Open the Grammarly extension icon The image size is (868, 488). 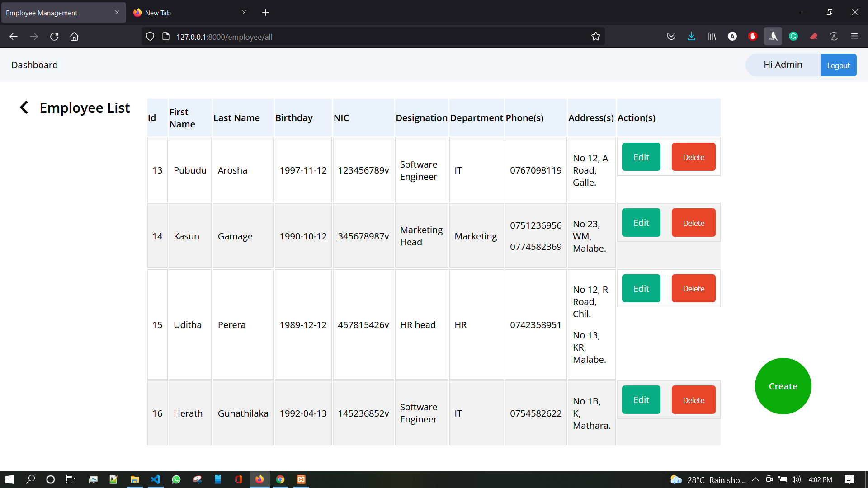(793, 37)
